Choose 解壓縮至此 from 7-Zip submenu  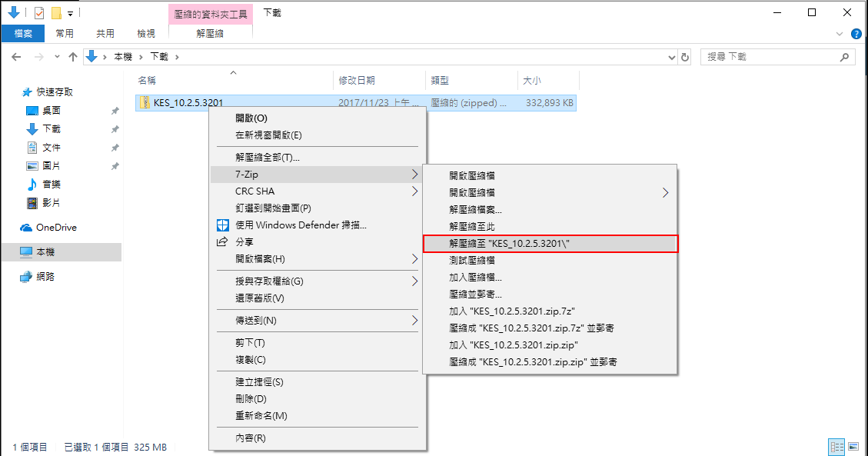(x=472, y=226)
